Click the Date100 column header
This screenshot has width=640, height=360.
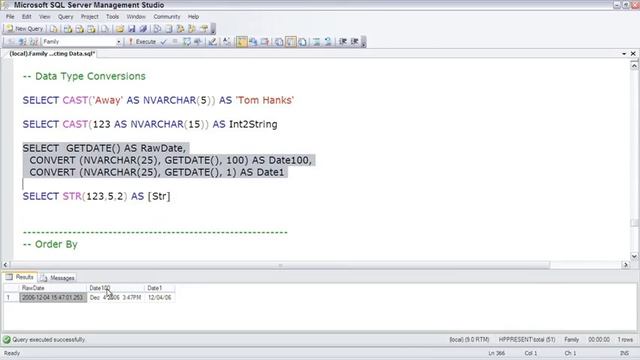tap(116, 288)
